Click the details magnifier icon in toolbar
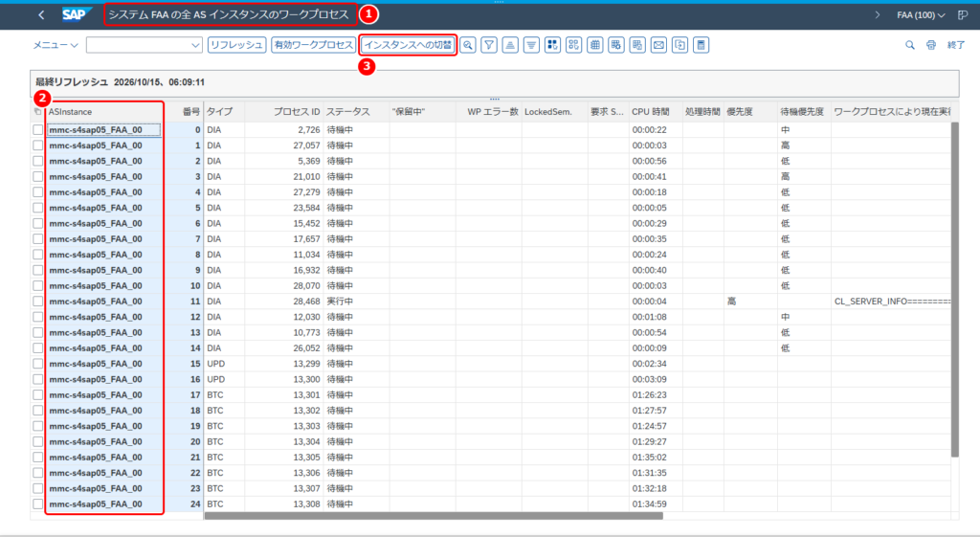This screenshot has width=980, height=537. pyautogui.click(x=468, y=45)
